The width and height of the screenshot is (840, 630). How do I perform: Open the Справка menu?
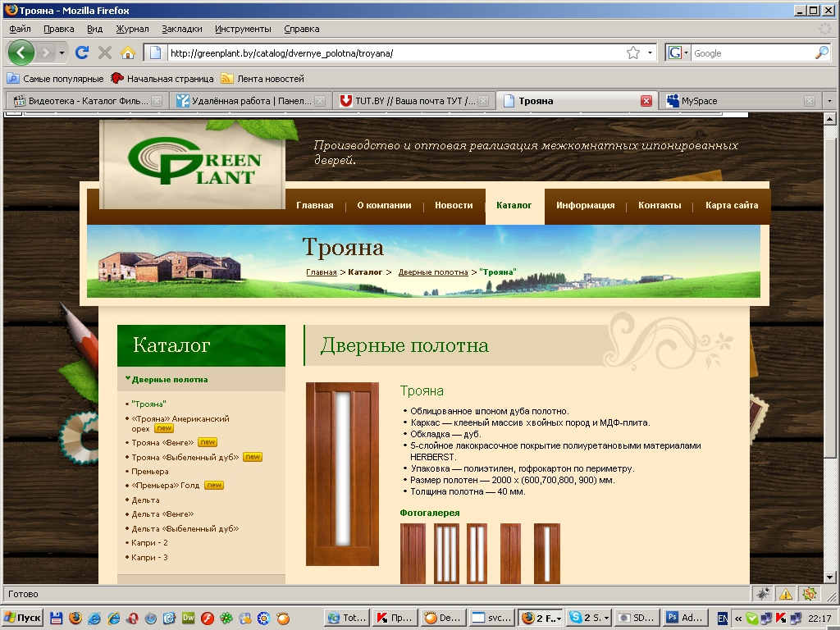[x=302, y=29]
